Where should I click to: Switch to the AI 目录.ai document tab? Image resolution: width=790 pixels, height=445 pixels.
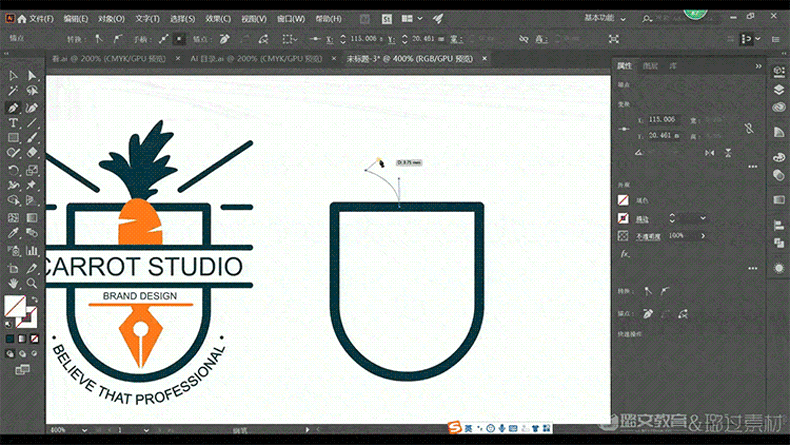coord(256,58)
